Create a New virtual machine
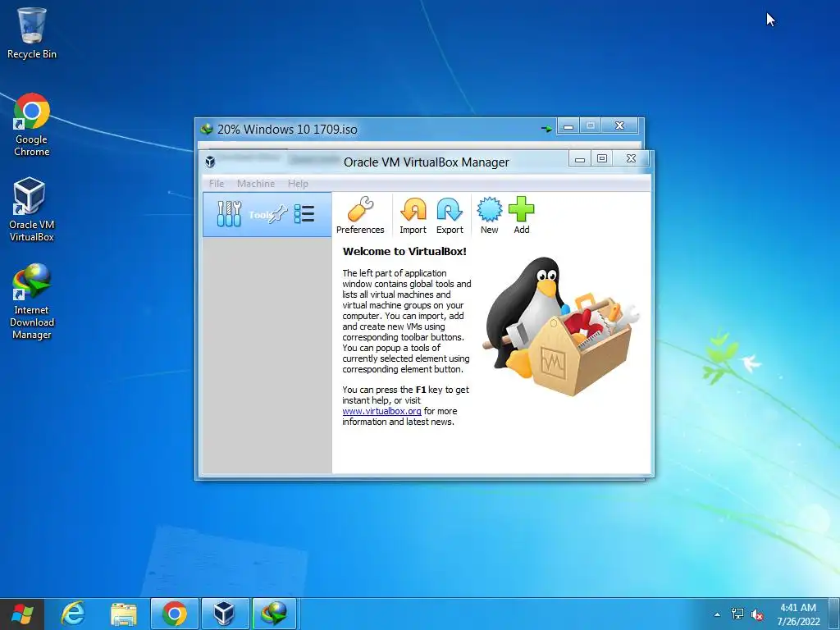Image resolution: width=840 pixels, height=630 pixels. point(489,216)
